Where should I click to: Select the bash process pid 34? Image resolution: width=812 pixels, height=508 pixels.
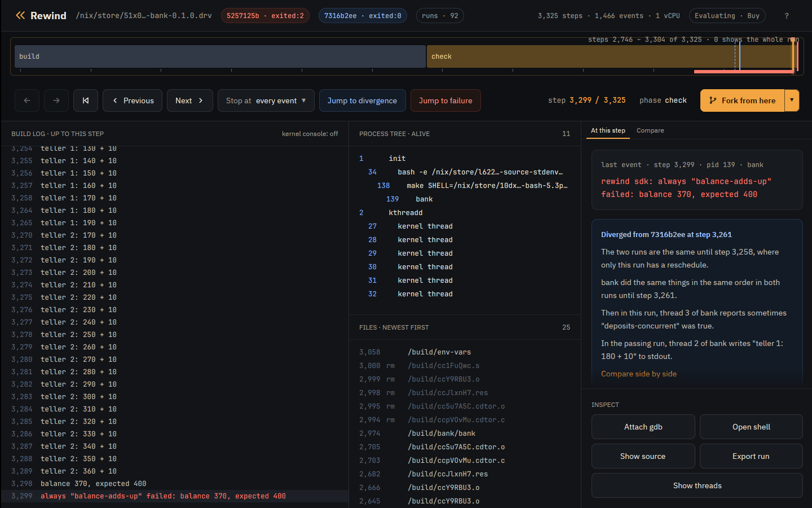[x=465, y=172]
